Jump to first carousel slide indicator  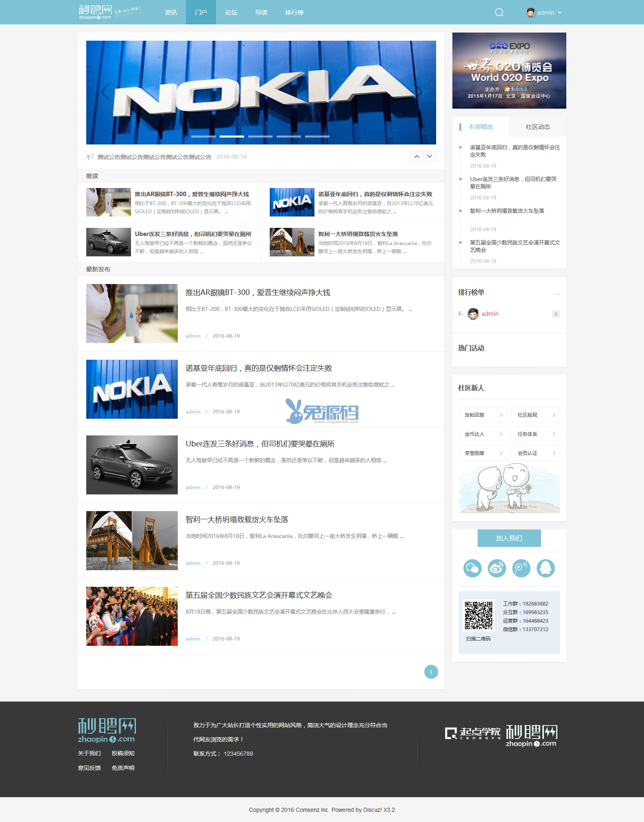tap(203, 136)
